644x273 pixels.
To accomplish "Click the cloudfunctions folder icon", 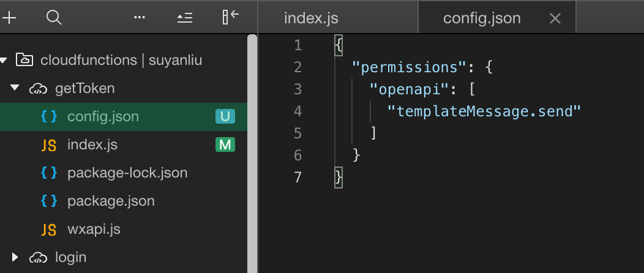I will [24, 60].
